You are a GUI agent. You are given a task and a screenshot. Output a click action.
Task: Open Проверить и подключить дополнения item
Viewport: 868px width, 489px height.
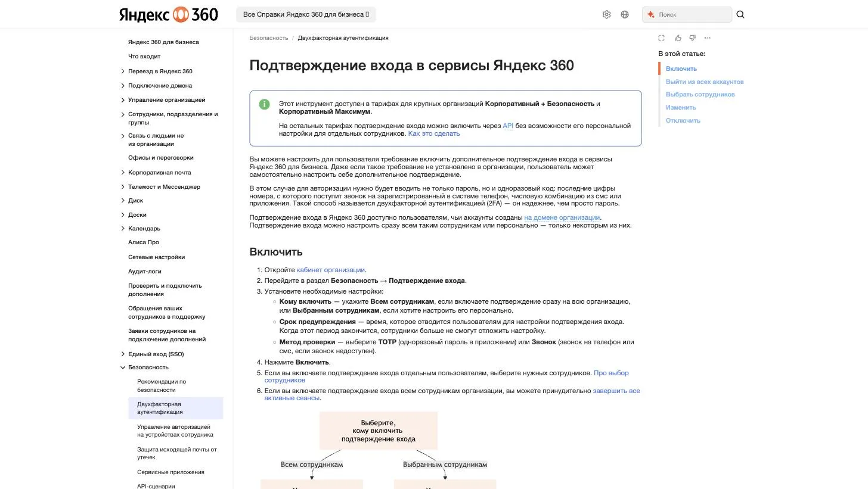(x=165, y=290)
